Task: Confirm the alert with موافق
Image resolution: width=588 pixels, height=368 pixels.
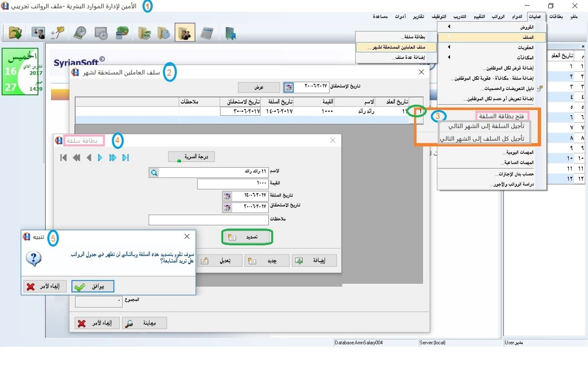Action: (92, 286)
